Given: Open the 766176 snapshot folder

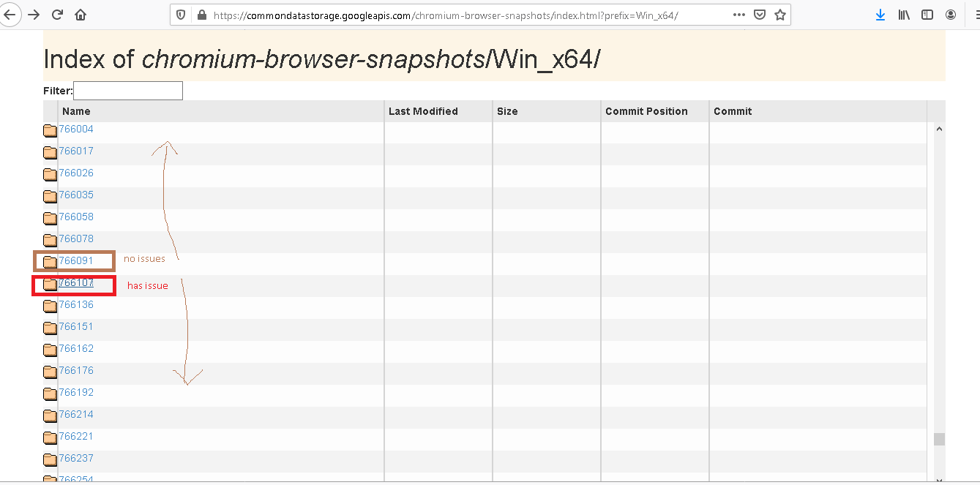Looking at the screenshot, I should coord(76,371).
